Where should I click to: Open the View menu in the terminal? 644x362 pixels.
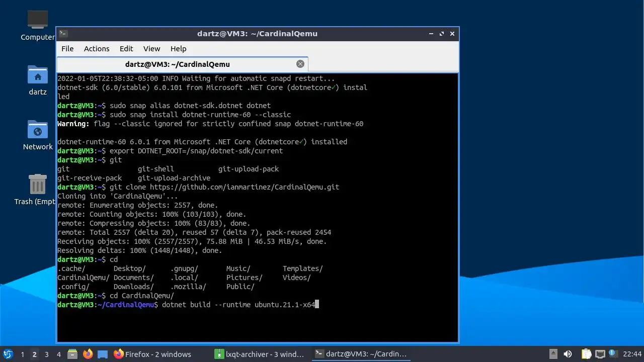click(x=151, y=49)
